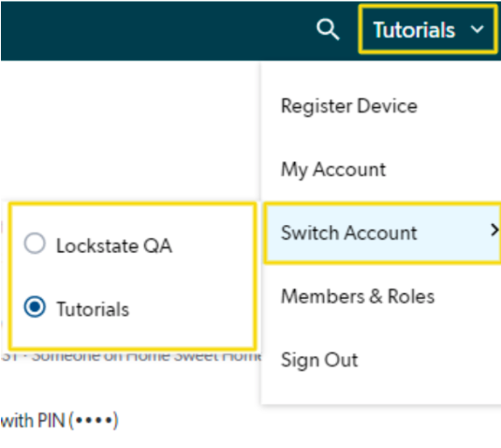
Task: Click the search magnifier icon
Action: [x=328, y=30]
